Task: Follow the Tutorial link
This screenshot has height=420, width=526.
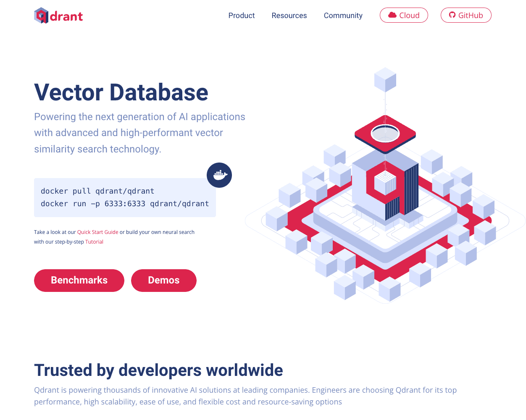Action: [95, 242]
